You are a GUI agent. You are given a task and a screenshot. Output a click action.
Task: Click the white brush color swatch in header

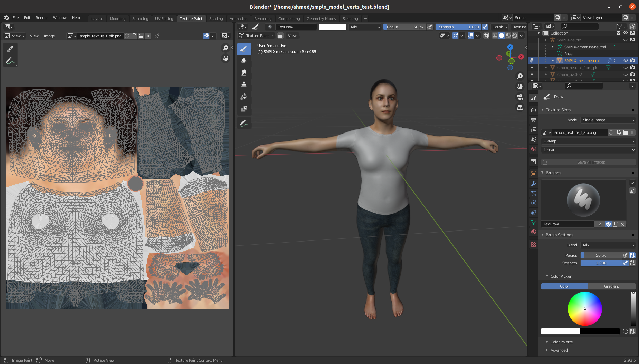332,27
